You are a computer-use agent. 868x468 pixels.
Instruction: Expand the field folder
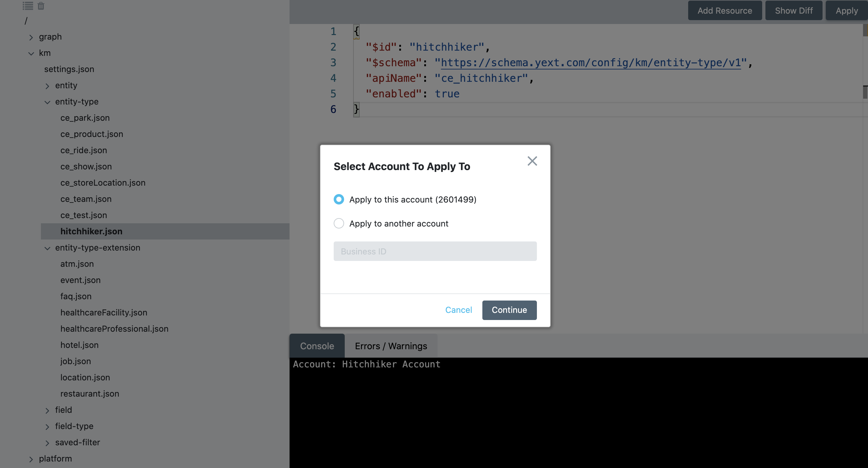click(x=47, y=410)
